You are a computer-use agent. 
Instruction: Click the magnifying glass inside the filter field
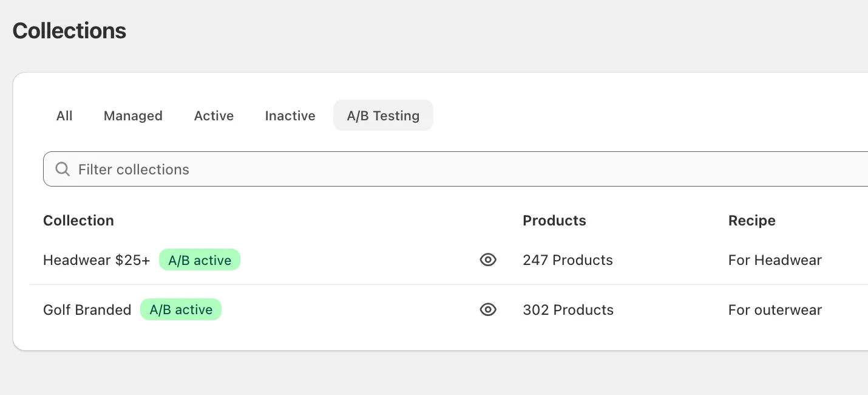63,169
